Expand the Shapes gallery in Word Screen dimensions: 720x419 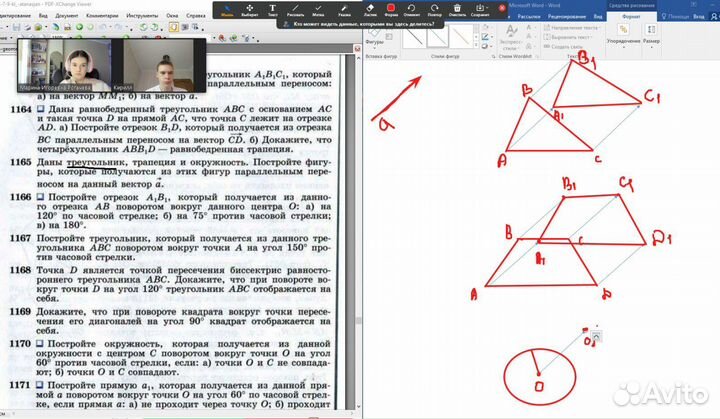click(x=376, y=43)
